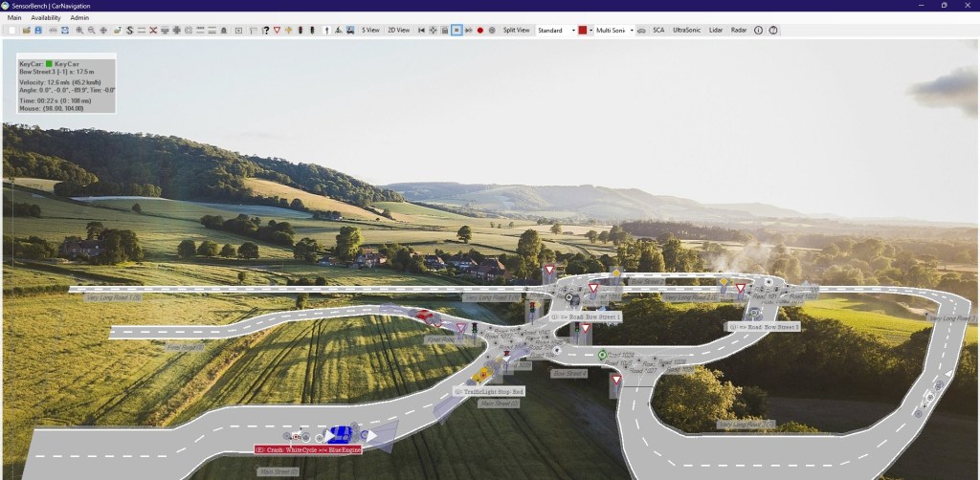Click the red color swatch in toolbar
The height and width of the screenshot is (480, 980).
(582, 31)
